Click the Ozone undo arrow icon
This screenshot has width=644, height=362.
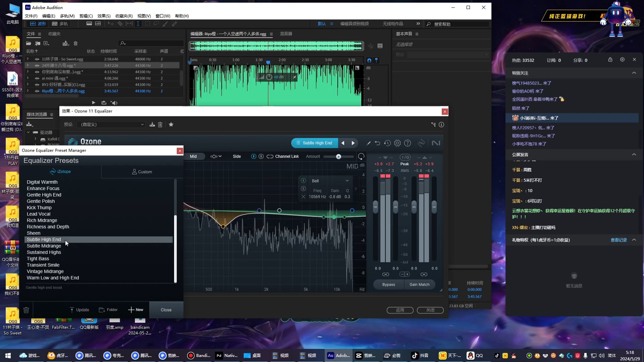(377, 143)
